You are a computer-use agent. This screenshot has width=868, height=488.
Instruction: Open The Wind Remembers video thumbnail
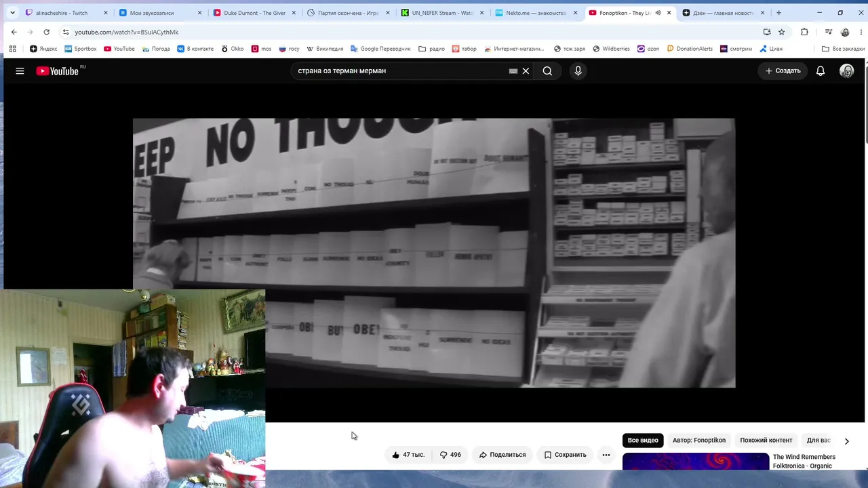[696, 462]
